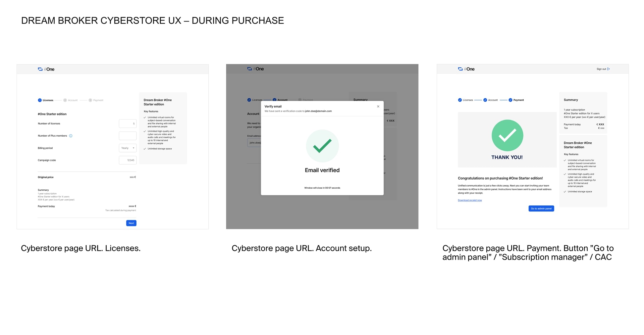Select Account step in first mockup
The width and height of the screenshot is (644, 335).
70,100
